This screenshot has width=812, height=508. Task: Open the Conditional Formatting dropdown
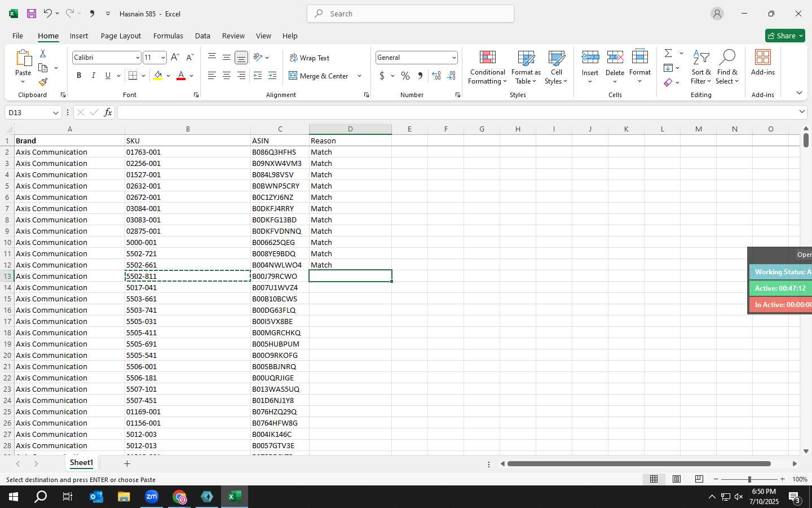tap(488, 67)
